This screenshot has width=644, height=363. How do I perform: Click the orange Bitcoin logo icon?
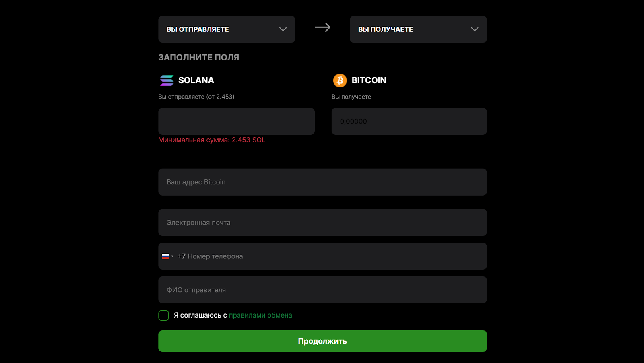click(340, 80)
